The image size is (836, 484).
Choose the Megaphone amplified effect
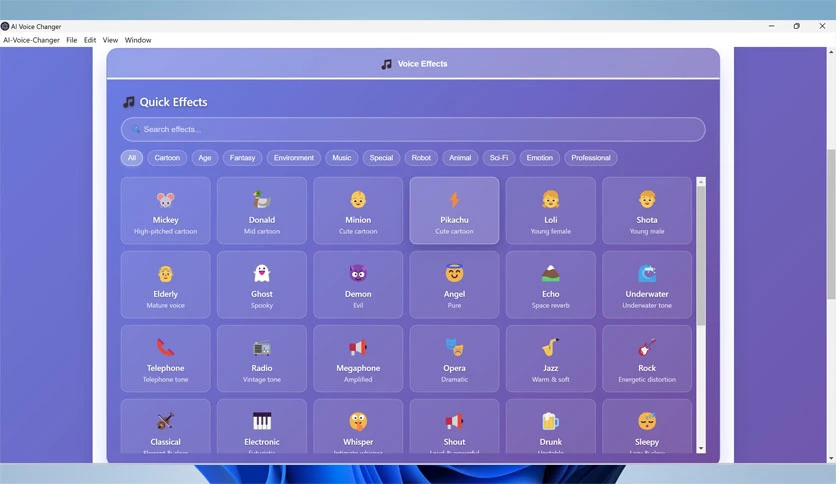(x=358, y=359)
